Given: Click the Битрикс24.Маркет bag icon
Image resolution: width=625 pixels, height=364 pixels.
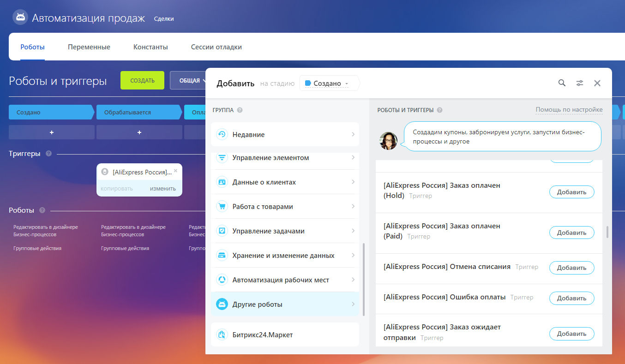Looking at the screenshot, I should (222, 335).
